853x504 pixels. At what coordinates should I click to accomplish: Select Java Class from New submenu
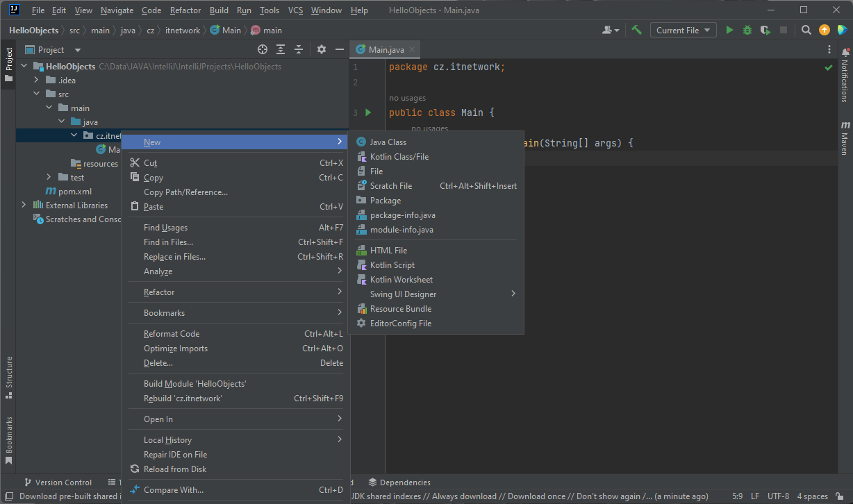click(436, 142)
